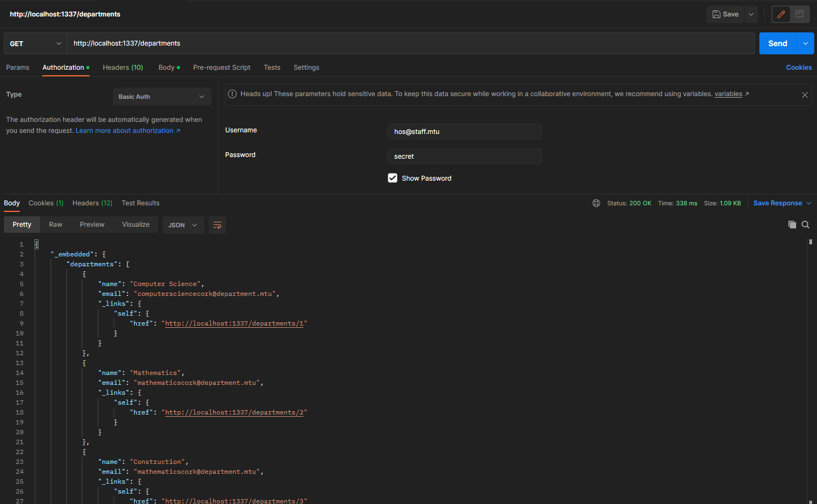The height and width of the screenshot is (504, 817).
Task: Open the JSON format dropdown
Action: [x=183, y=225]
